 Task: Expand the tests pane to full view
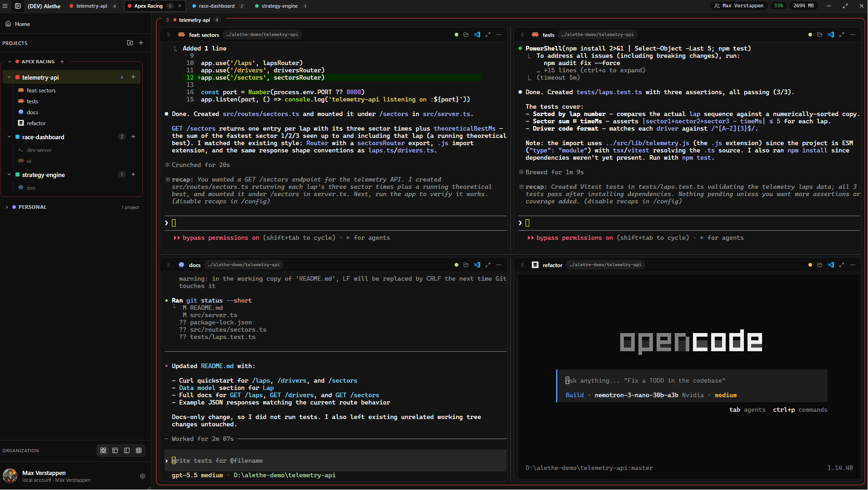click(x=842, y=35)
